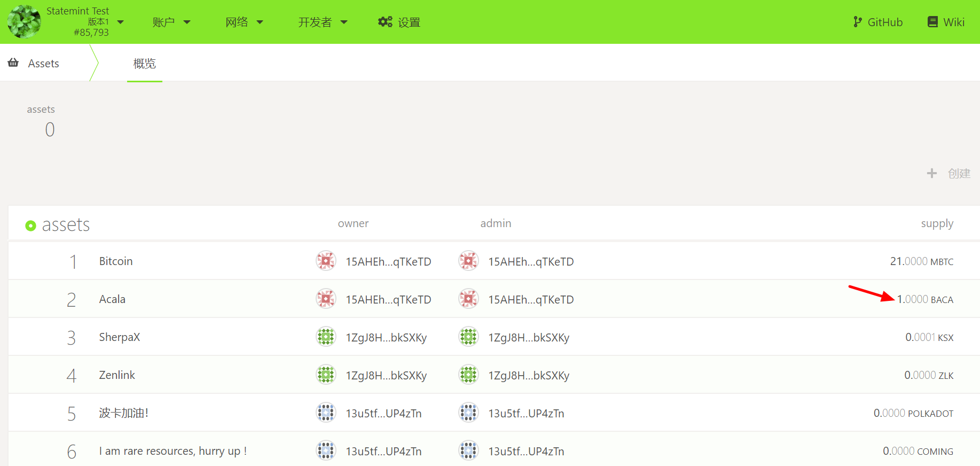The height and width of the screenshot is (466, 980).
Task: Expand the 开发者 dropdown arrow
Action: (344, 22)
